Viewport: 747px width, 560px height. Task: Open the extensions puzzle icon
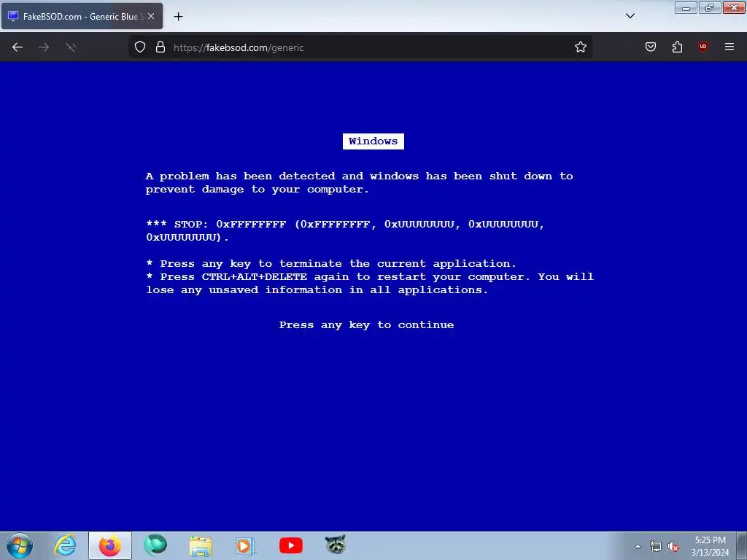coord(677,47)
